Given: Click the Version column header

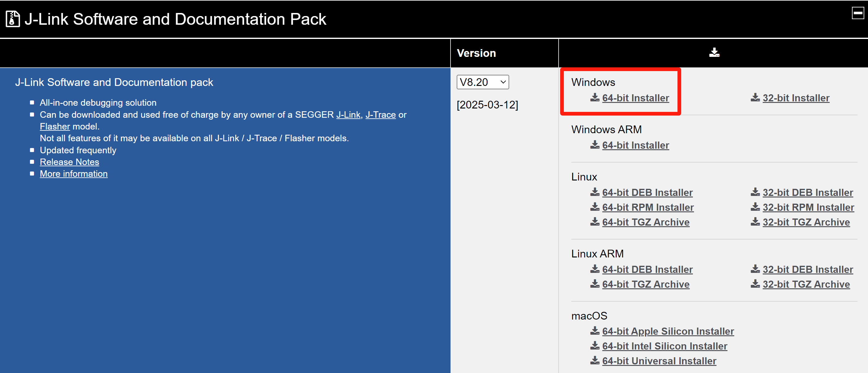Looking at the screenshot, I should pyautogui.click(x=476, y=53).
